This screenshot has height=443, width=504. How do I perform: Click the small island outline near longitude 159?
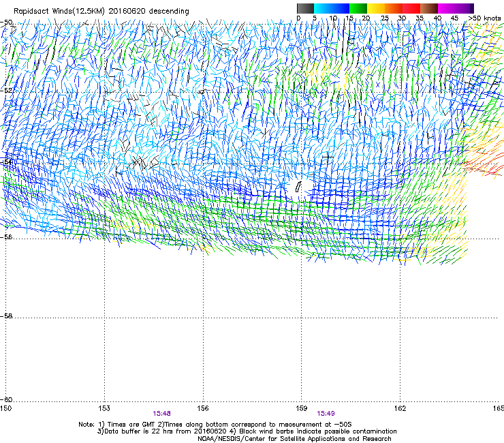(298, 187)
